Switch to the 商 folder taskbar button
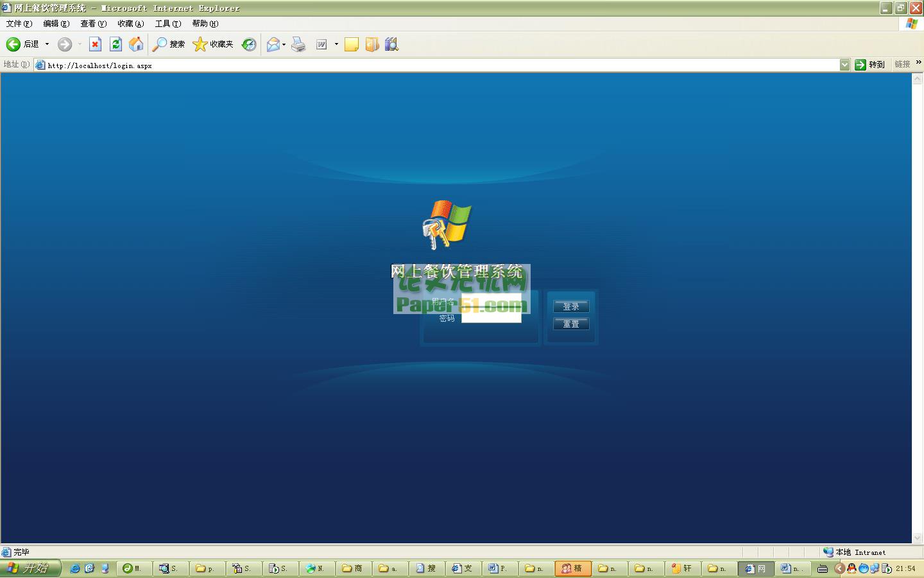The height and width of the screenshot is (578, 924). point(354,568)
